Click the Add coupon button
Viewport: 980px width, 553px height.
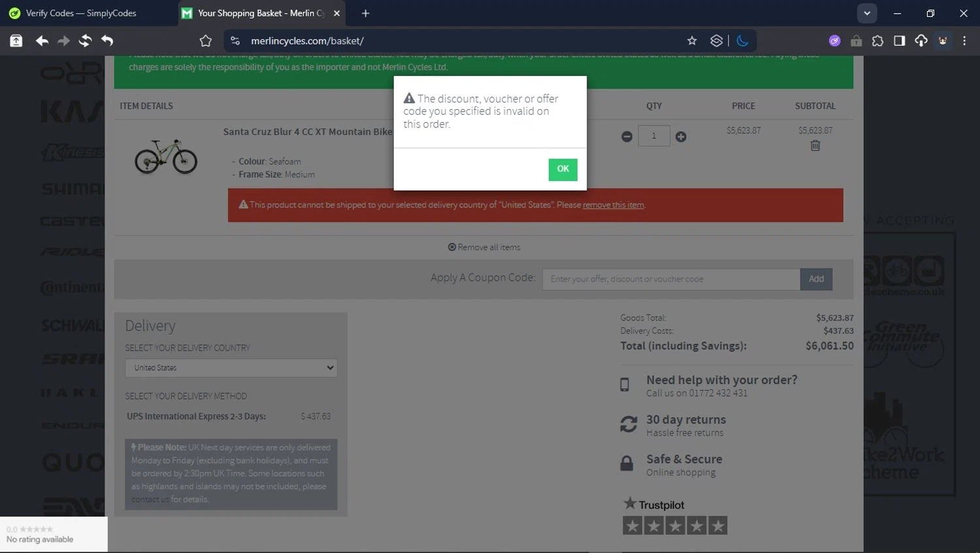pyautogui.click(x=817, y=279)
